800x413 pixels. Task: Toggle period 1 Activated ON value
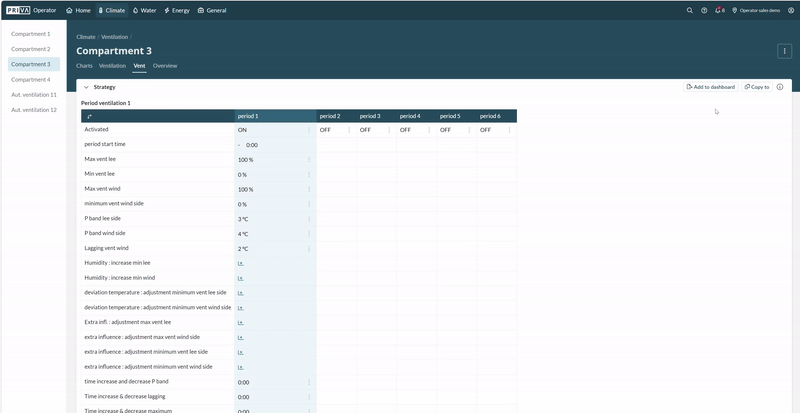[242, 130]
